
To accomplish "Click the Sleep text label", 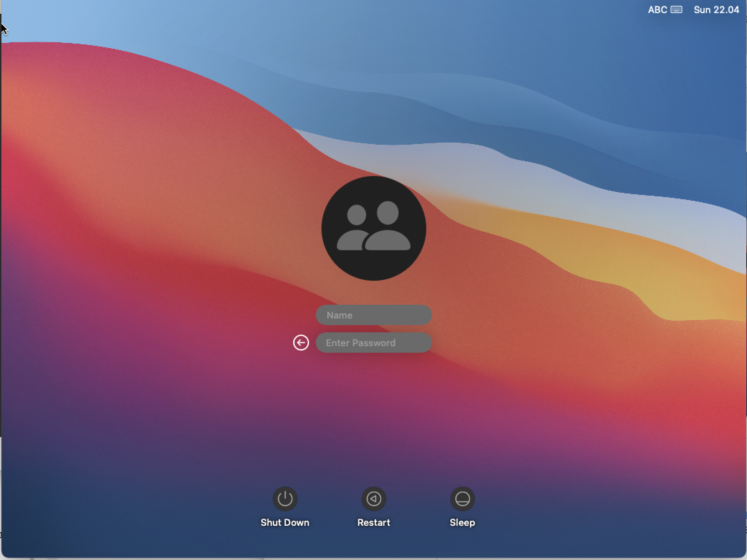I will pyautogui.click(x=463, y=523).
